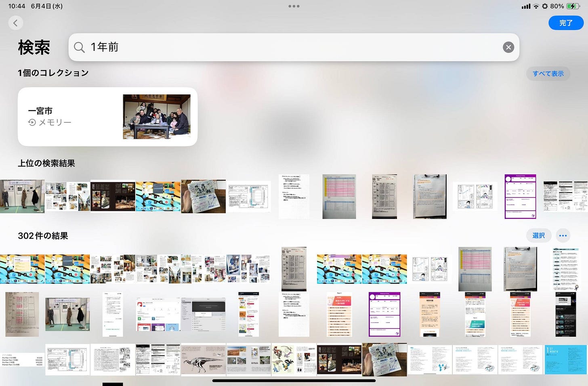
Task: Open the pricing plan list thumbnail
Action: point(22,360)
